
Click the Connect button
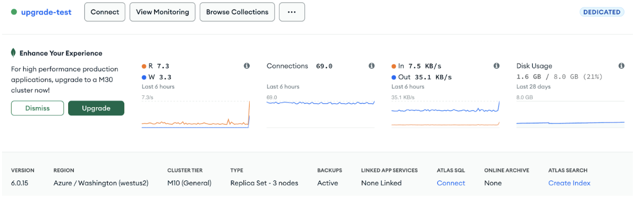coord(105,12)
